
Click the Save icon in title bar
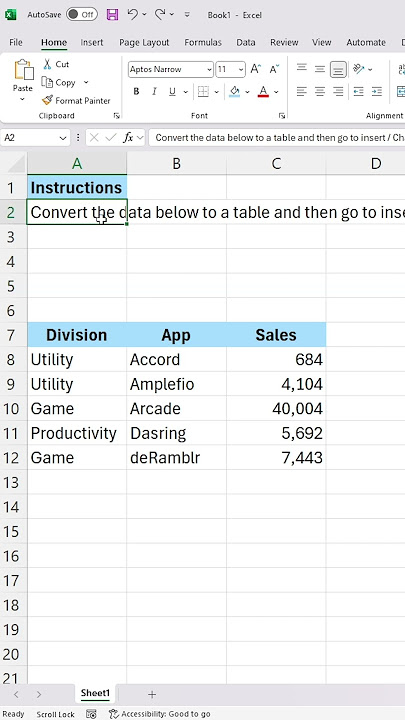(x=112, y=15)
